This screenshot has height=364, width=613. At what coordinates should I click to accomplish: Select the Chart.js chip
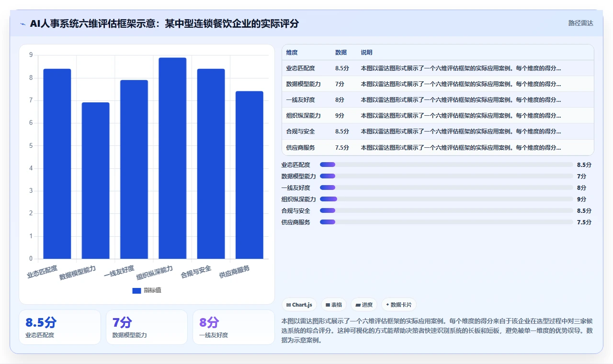coord(299,305)
